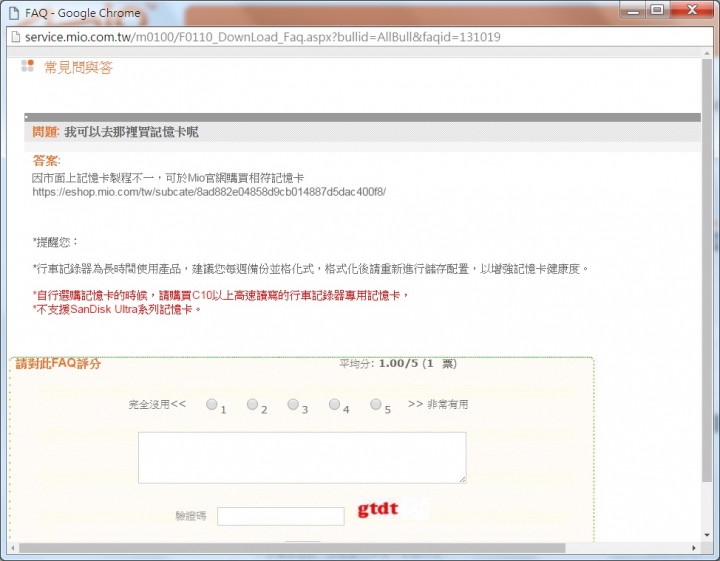
Task: Select rating 5 radio button
Action: [376, 404]
